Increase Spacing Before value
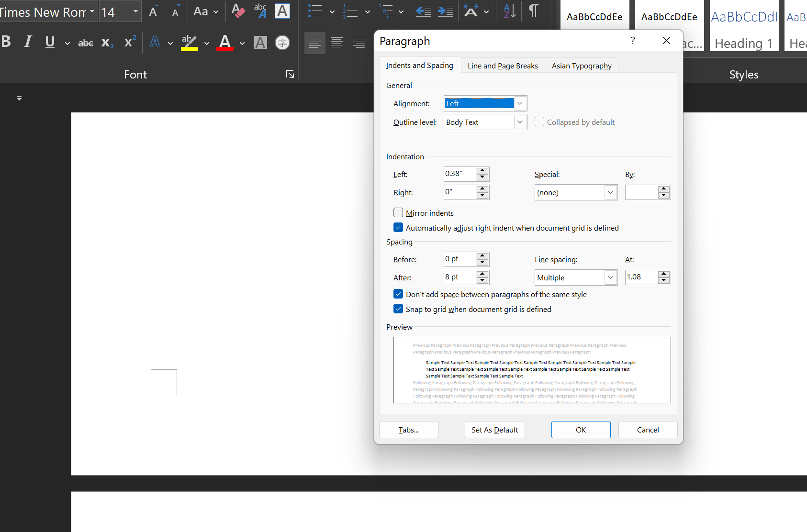Image resolution: width=807 pixels, height=532 pixels. pos(482,256)
